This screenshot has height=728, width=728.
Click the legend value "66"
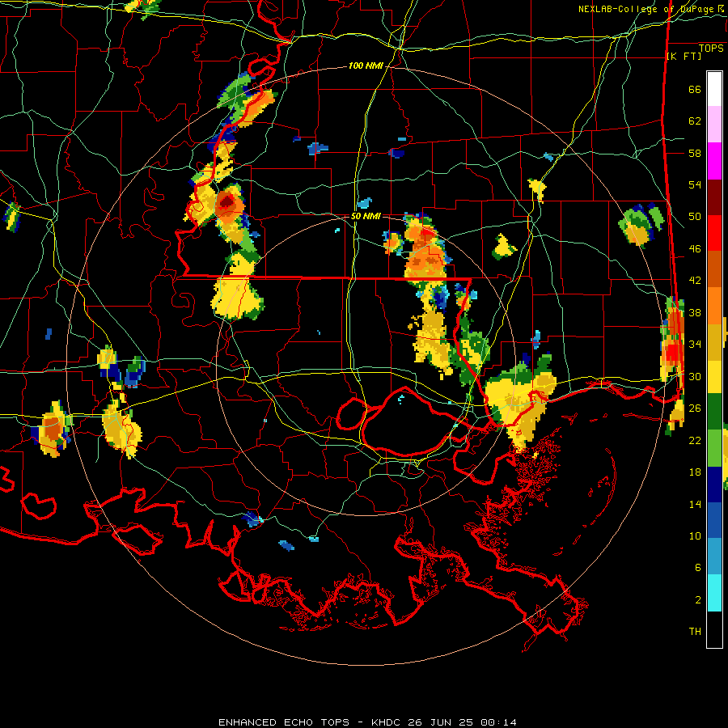(x=695, y=89)
